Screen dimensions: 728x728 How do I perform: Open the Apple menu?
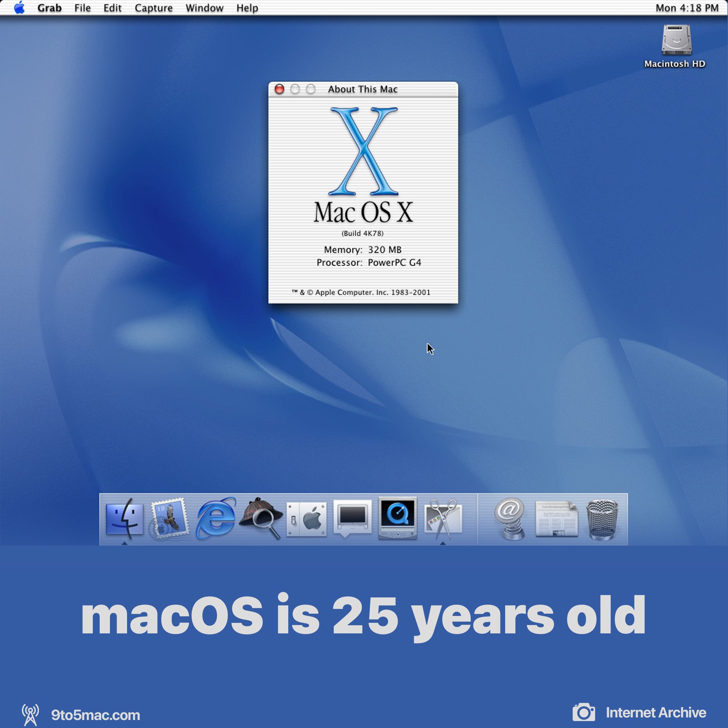(20, 8)
